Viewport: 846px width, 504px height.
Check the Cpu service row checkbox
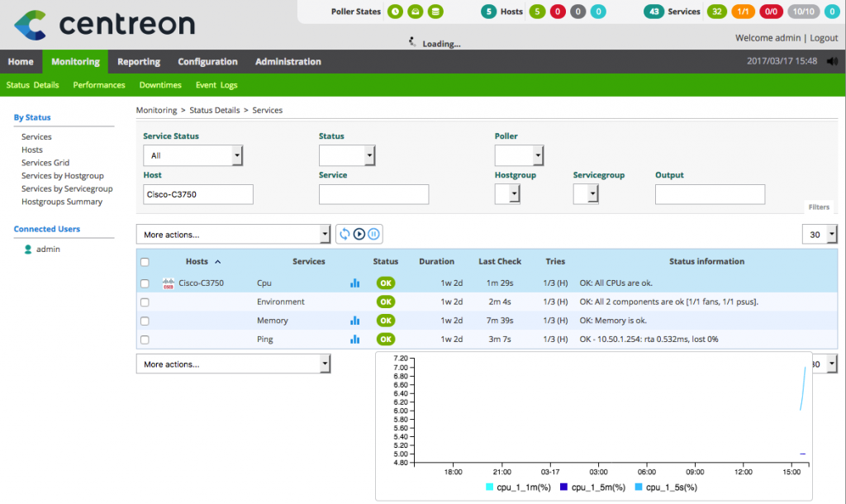(x=145, y=283)
